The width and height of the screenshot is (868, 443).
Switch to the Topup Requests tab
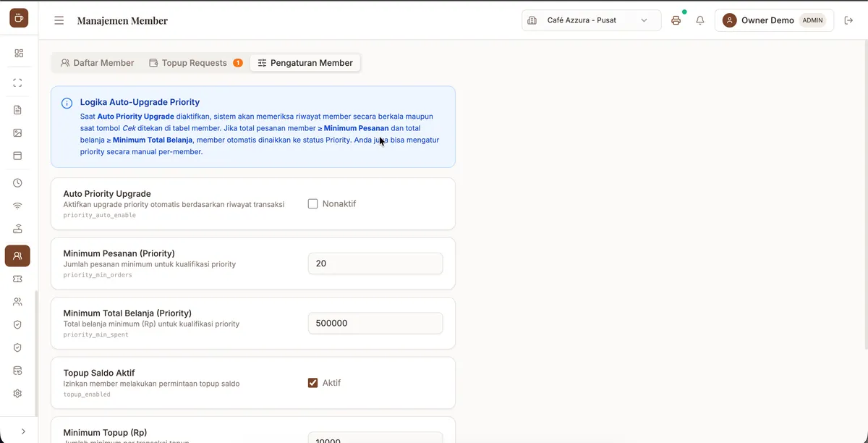click(195, 63)
